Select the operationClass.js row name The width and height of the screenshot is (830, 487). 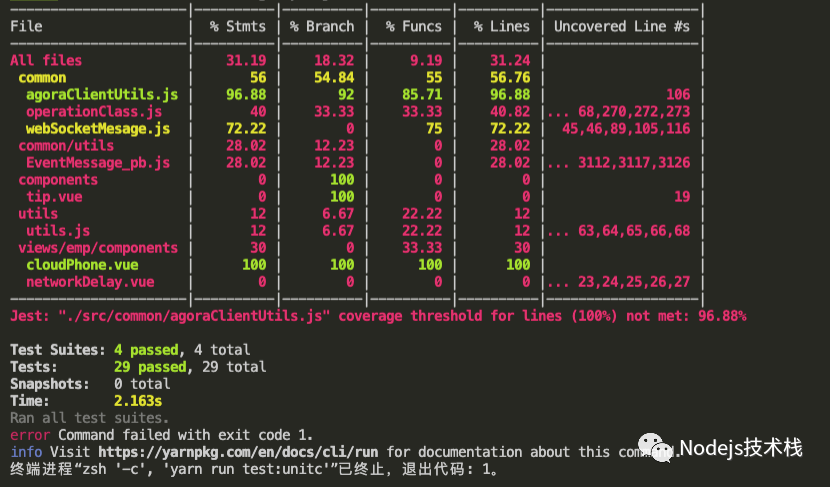[x=94, y=111]
